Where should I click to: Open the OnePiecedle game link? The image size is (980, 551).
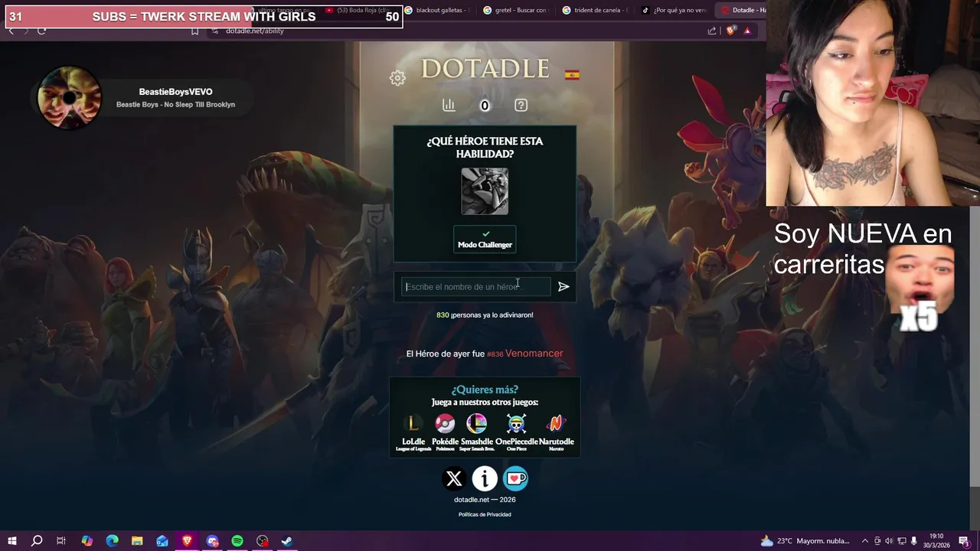[516, 432]
